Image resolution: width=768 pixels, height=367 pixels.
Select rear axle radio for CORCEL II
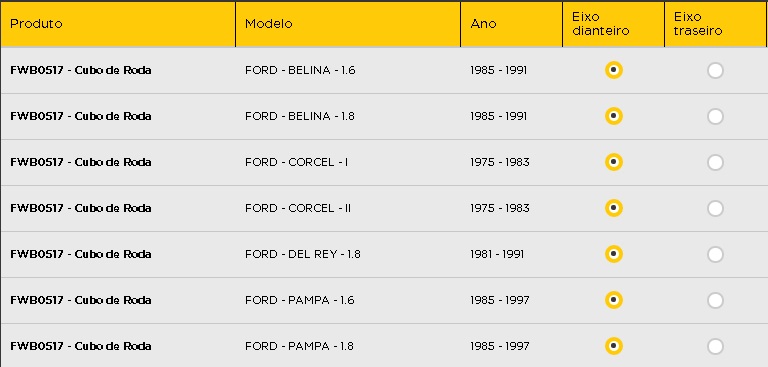715,209
